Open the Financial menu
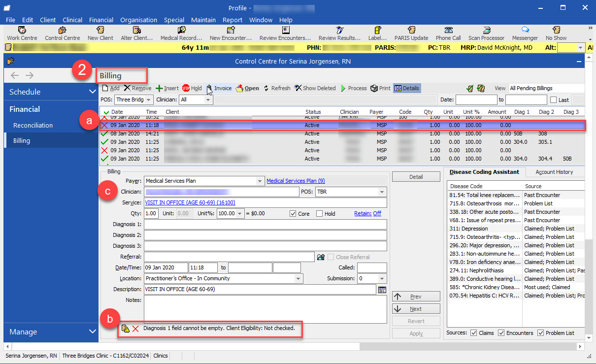The image size is (596, 364). (101, 20)
